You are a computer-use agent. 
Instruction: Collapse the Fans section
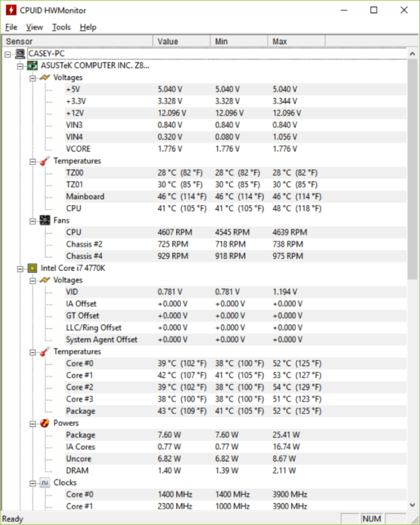click(x=32, y=221)
